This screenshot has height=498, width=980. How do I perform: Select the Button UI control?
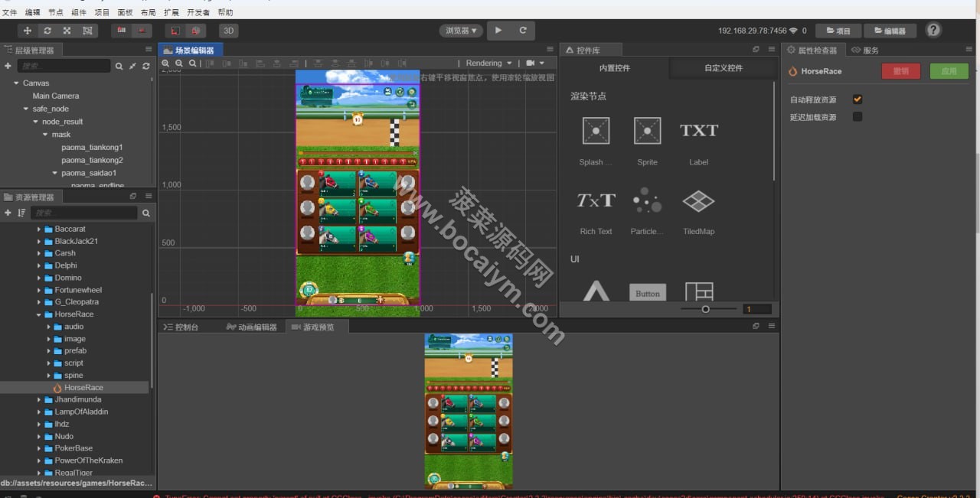click(647, 293)
